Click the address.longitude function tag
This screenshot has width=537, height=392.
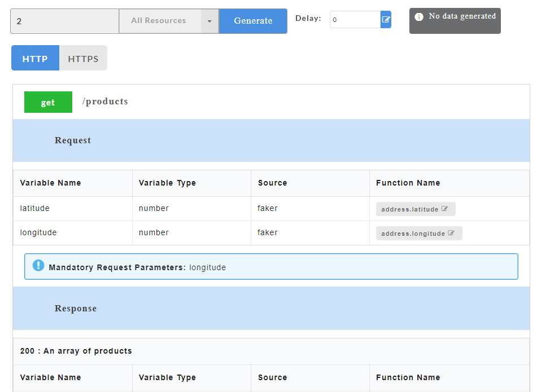click(419, 234)
